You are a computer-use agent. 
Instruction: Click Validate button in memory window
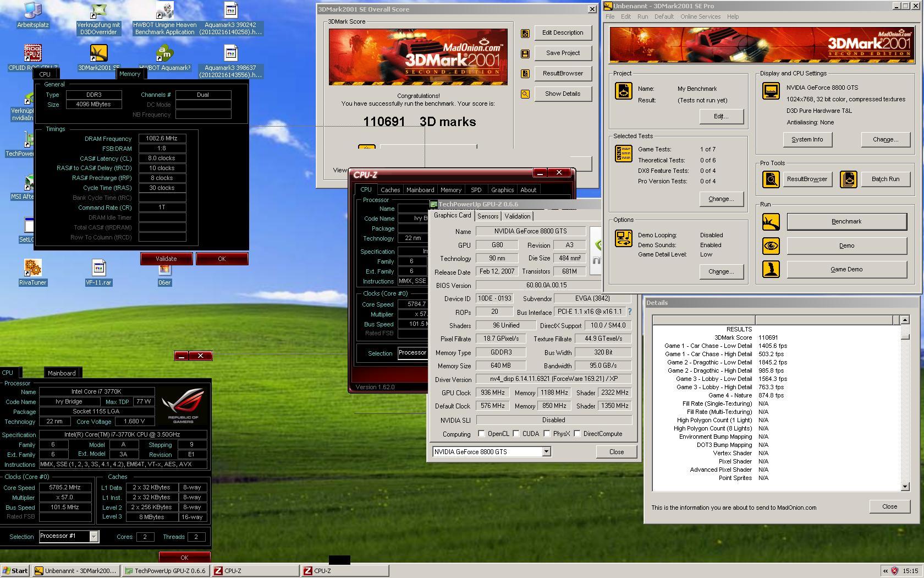pyautogui.click(x=166, y=259)
